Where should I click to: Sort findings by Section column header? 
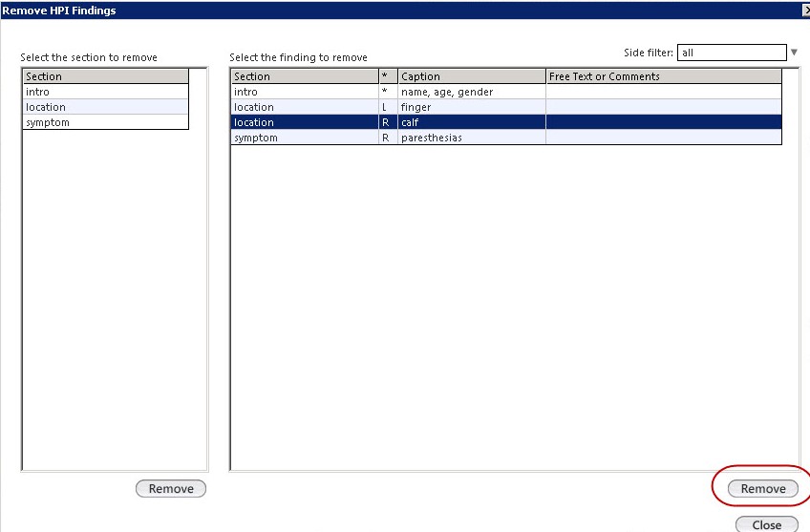(x=305, y=76)
